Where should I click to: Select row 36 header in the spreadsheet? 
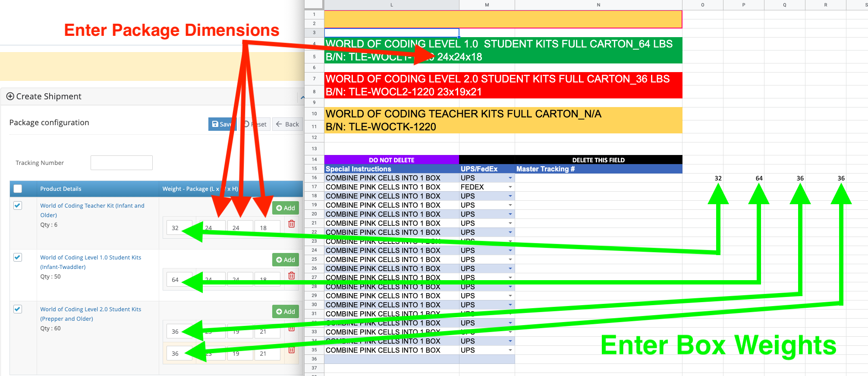(314, 359)
